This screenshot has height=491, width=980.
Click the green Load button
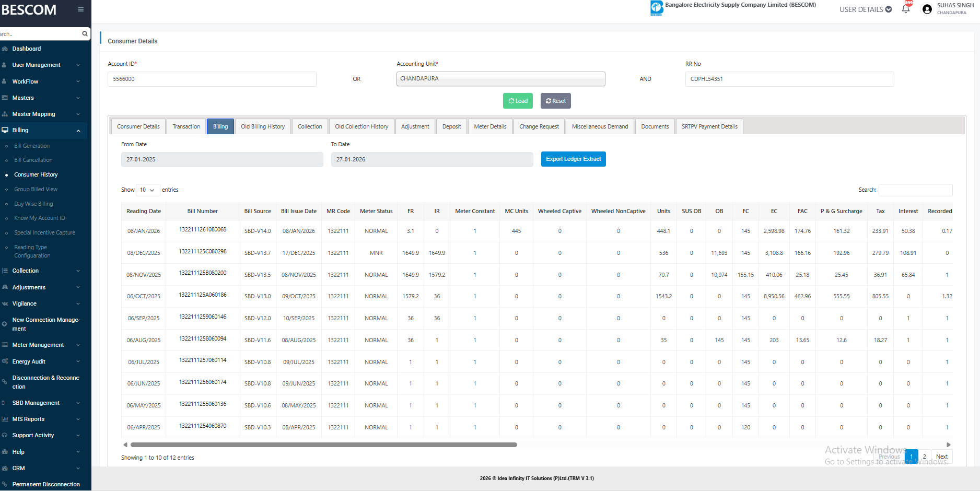click(x=518, y=101)
